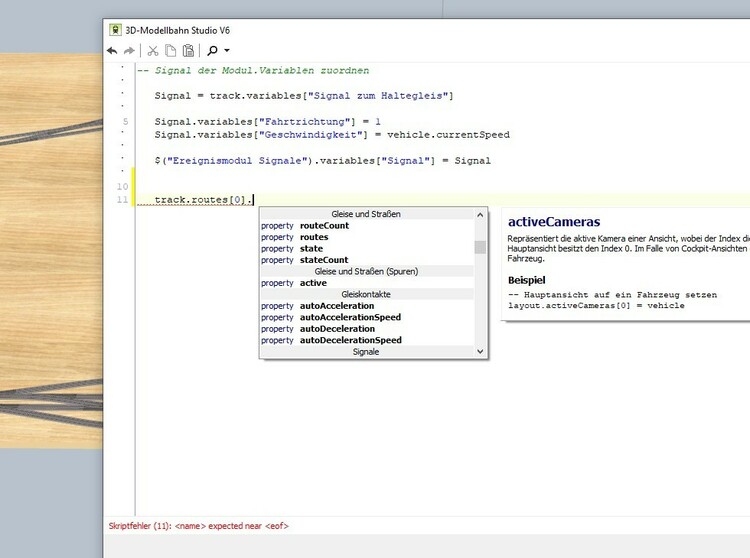The image size is (750, 558).
Task: Select stateCount from the suggestion list
Action: click(x=323, y=260)
